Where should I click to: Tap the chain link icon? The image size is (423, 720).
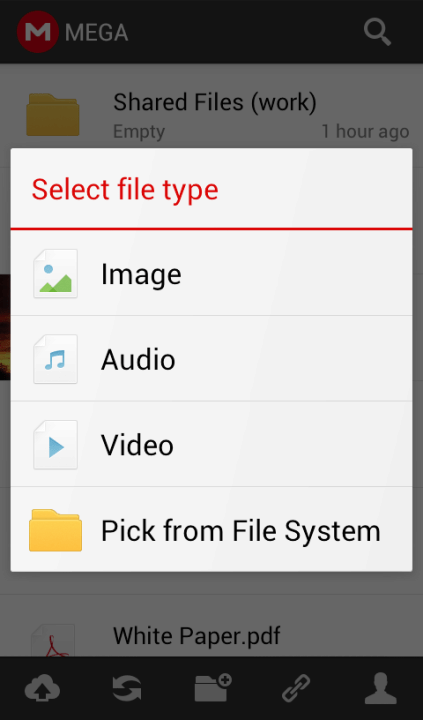point(296,688)
